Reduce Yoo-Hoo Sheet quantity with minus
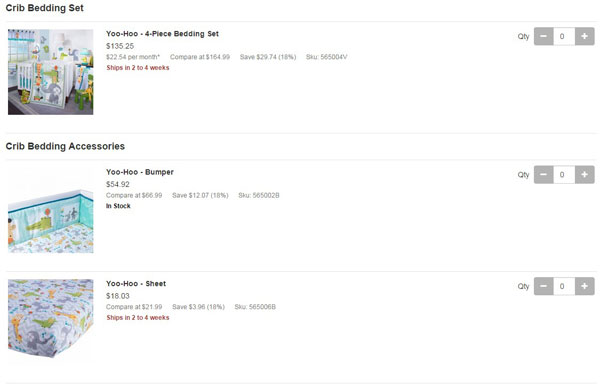600x385 pixels. click(543, 286)
